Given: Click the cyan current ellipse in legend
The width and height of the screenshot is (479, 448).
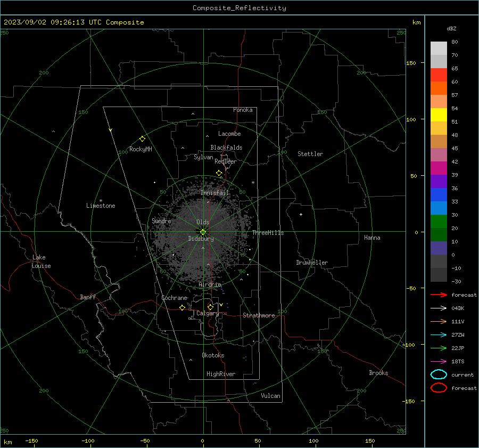Looking at the screenshot, I should tap(439, 374).
